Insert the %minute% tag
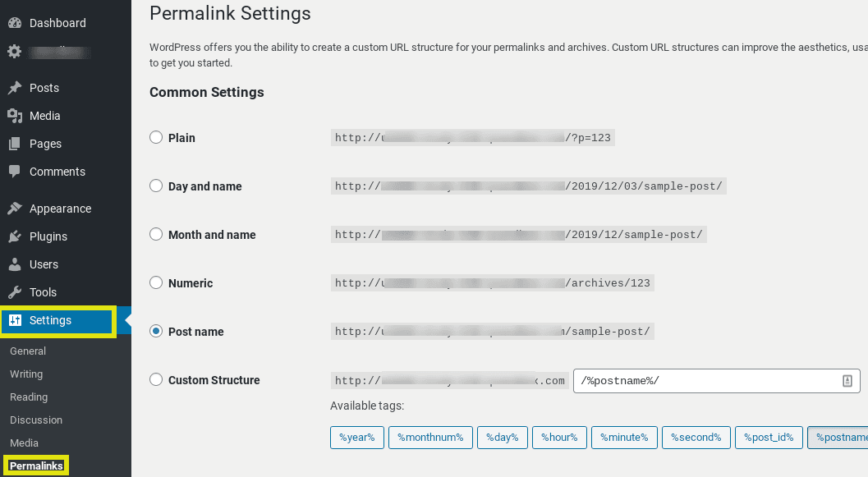 point(624,437)
